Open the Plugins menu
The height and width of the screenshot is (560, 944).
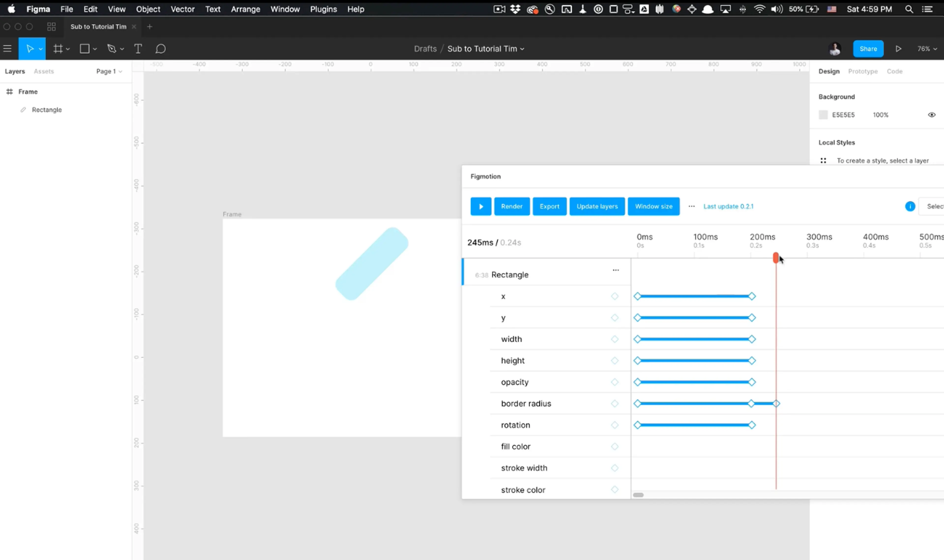click(323, 9)
